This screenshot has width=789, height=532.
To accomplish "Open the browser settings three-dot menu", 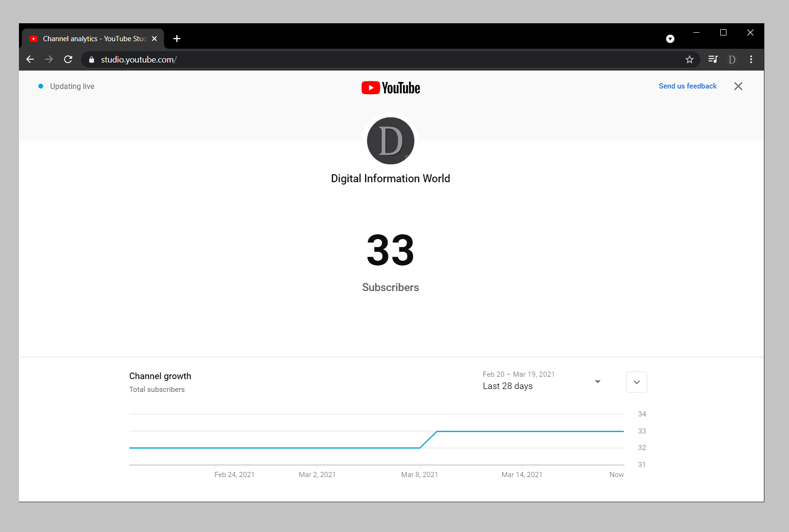I will pos(751,59).
